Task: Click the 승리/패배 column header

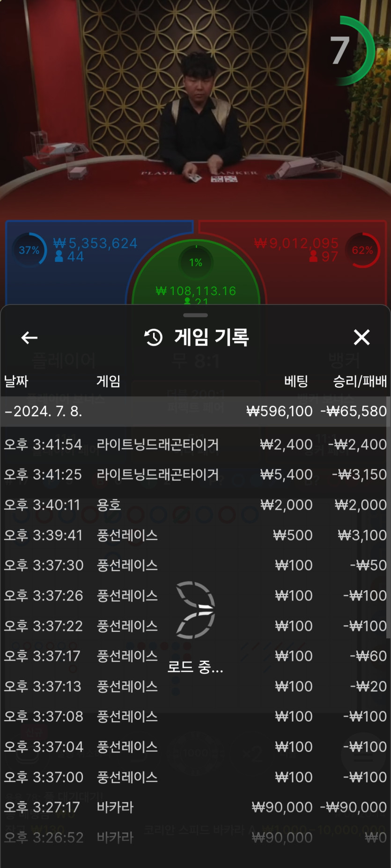Action: click(360, 381)
